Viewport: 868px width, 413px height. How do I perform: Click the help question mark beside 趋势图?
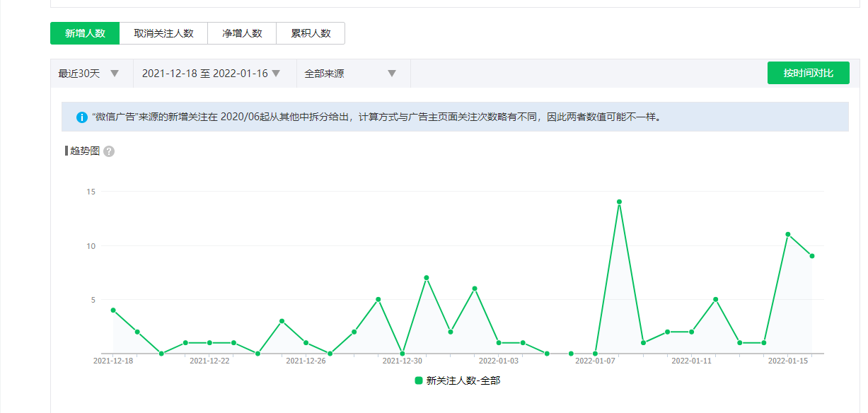(109, 151)
